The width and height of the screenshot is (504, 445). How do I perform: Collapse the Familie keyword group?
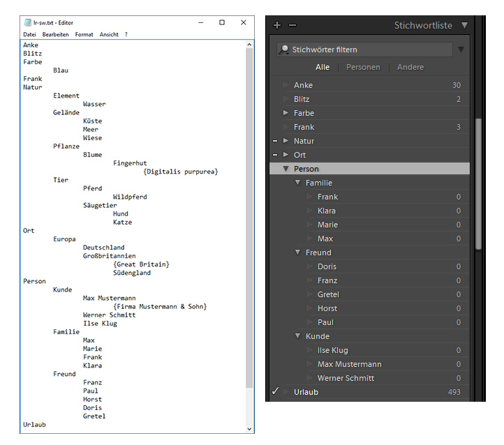coord(297,182)
